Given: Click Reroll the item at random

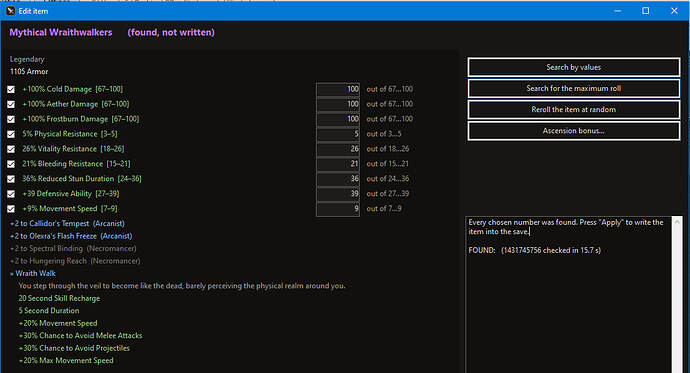Looking at the screenshot, I should 573,110.
